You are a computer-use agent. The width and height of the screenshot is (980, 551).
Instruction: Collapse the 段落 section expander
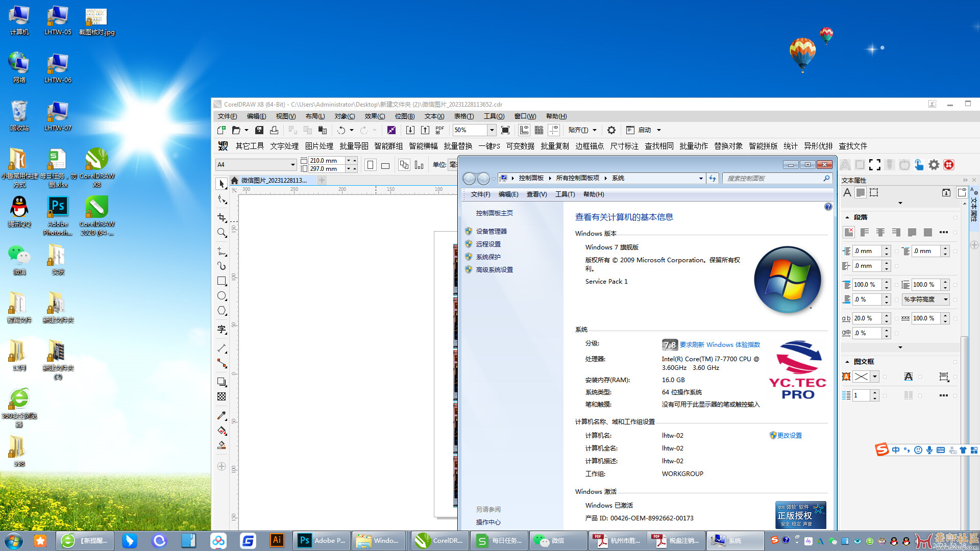pyautogui.click(x=847, y=217)
